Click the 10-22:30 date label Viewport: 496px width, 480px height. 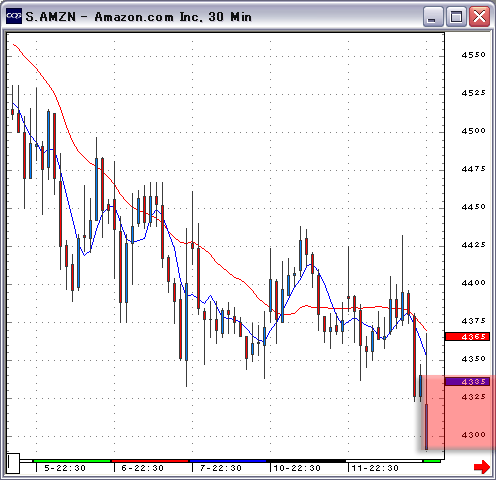pos(297,468)
